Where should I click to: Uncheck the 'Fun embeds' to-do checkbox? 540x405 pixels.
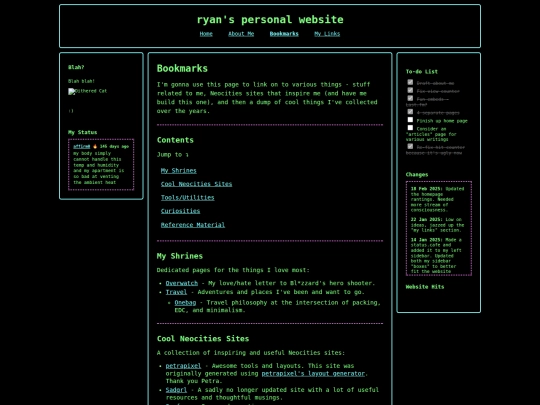(410, 98)
